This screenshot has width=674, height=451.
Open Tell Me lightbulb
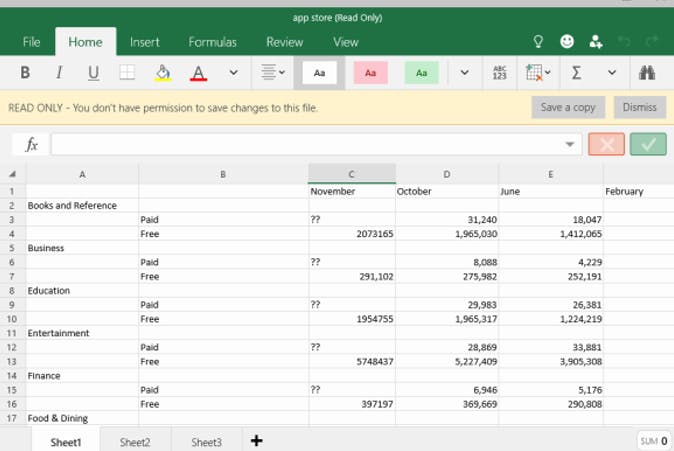pos(538,42)
